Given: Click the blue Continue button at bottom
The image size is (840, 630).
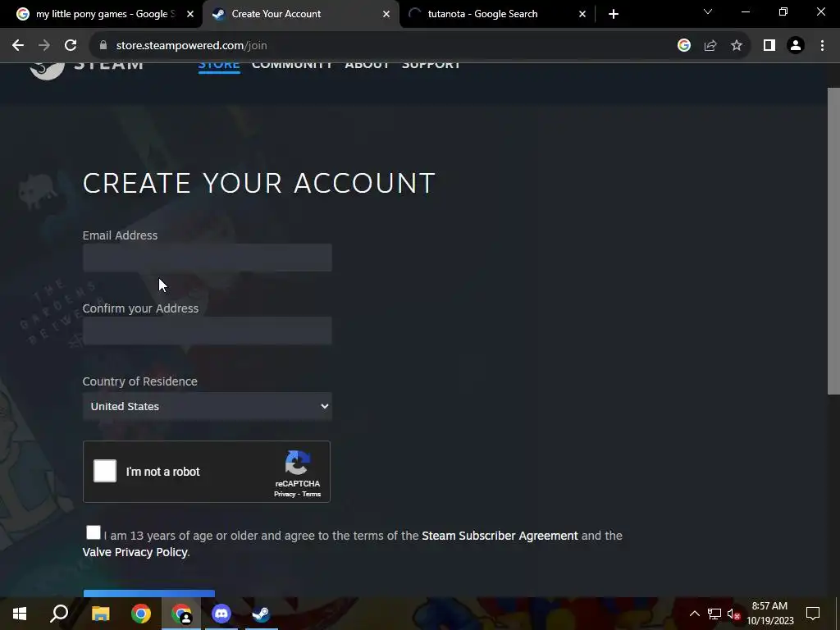Looking at the screenshot, I should pos(149,594).
